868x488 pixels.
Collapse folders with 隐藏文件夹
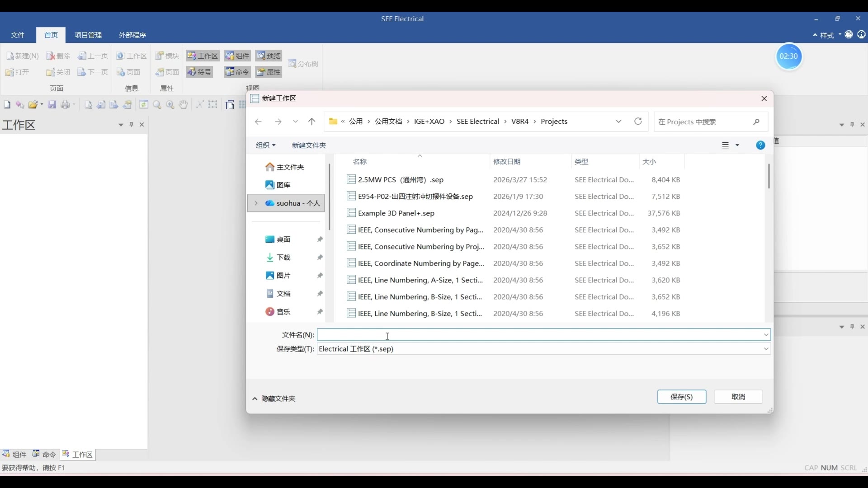pyautogui.click(x=274, y=399)
